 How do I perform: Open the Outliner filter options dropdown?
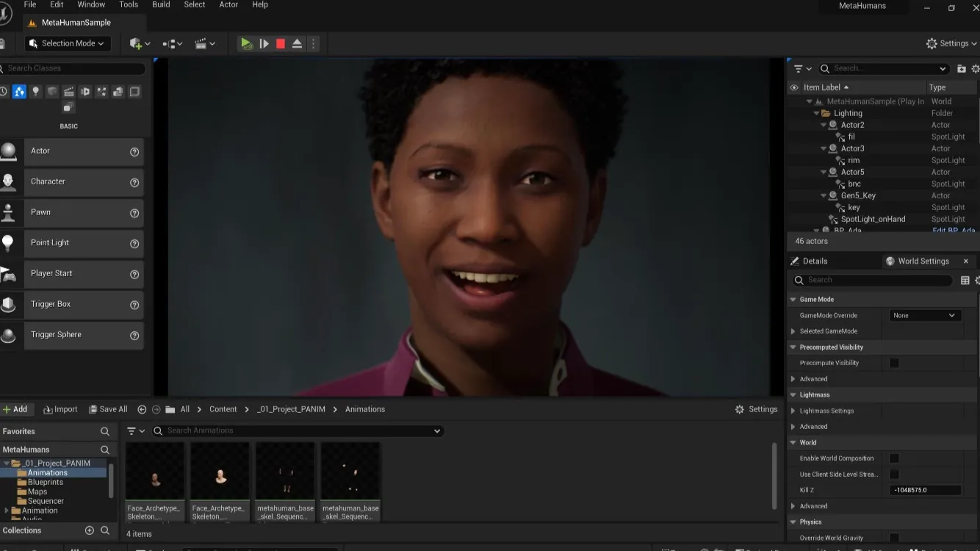[803, 68]
